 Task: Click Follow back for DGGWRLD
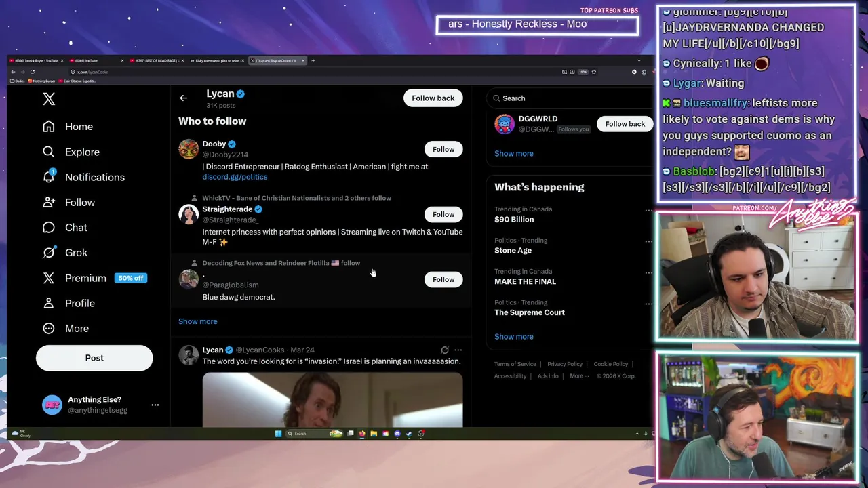coord(625,124)
